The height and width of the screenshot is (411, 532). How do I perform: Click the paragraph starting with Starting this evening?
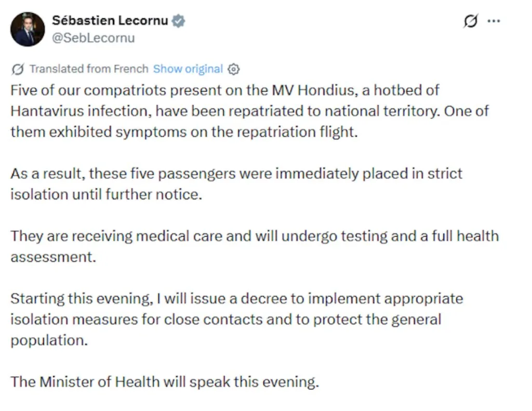(236, 320)
